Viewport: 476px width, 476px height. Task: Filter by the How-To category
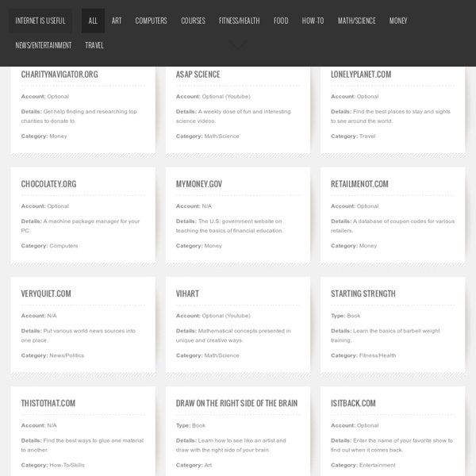tap(313, 21)
